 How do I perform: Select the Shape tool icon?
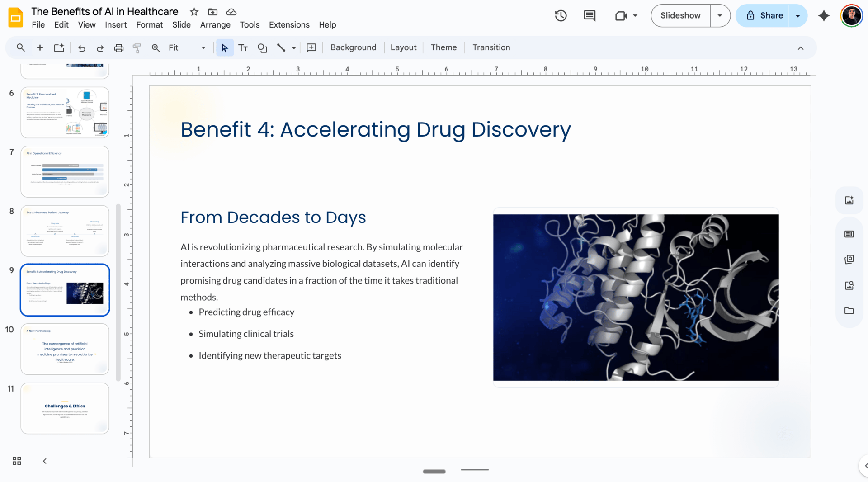[x=262, y=48]
